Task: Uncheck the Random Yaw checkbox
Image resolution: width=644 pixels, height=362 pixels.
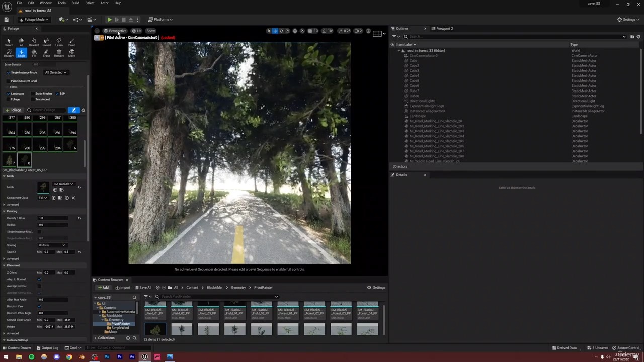Action: tap(39, 306)
